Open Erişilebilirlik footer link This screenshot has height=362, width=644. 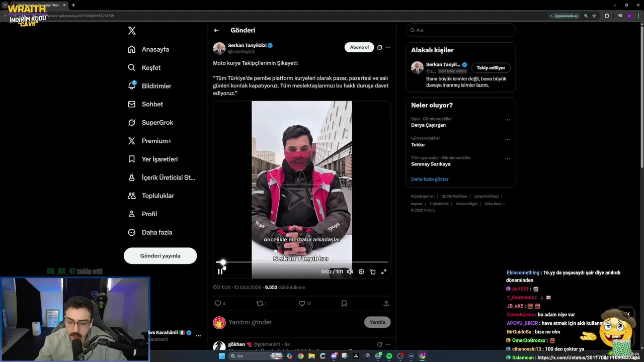[x=439, y=204]
